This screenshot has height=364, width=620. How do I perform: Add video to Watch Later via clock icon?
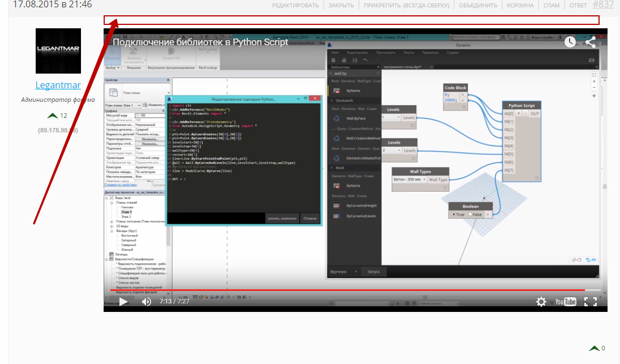[x=570, y=42]
